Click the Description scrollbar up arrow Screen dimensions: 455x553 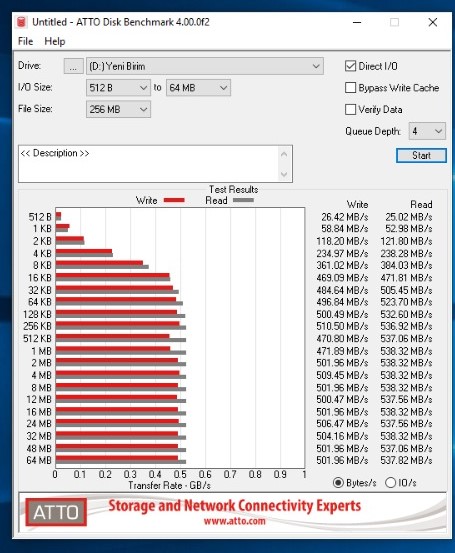284,154
